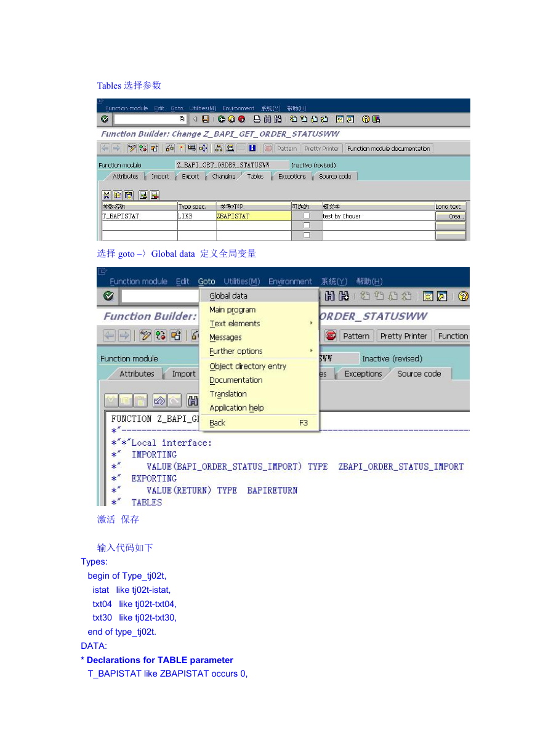Tick optional checkbox in T_BAPISTAT row
This screenshot has height=756, width=535.
coord(307,216)
